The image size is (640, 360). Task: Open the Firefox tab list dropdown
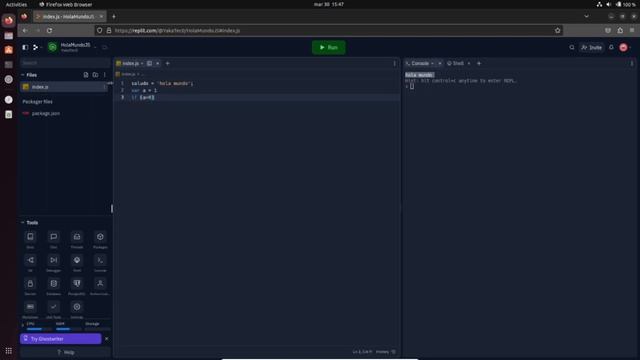(x=586, y=16)
